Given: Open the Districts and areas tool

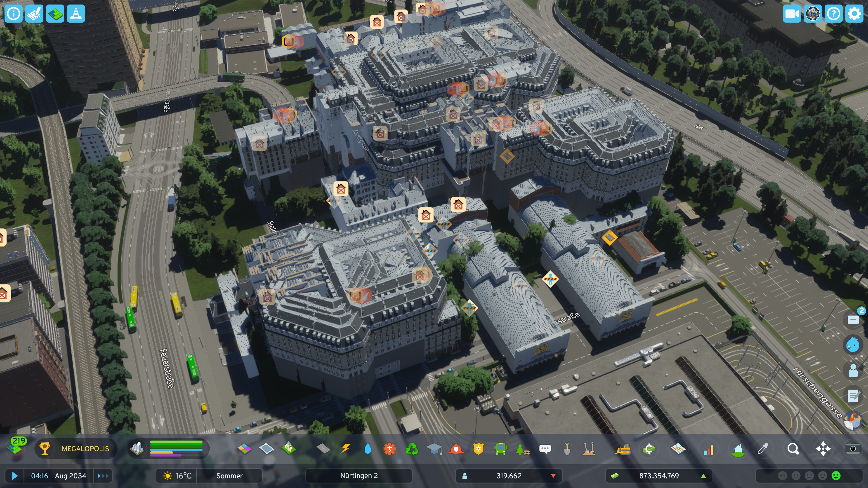Looking at the screenshot, I should pyautogui.click(x=267, y=449).
